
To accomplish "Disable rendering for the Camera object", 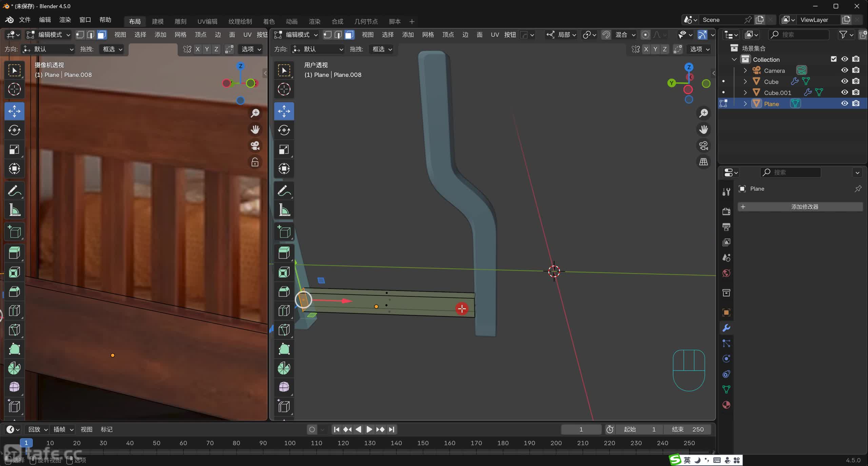I will [856, 71].
